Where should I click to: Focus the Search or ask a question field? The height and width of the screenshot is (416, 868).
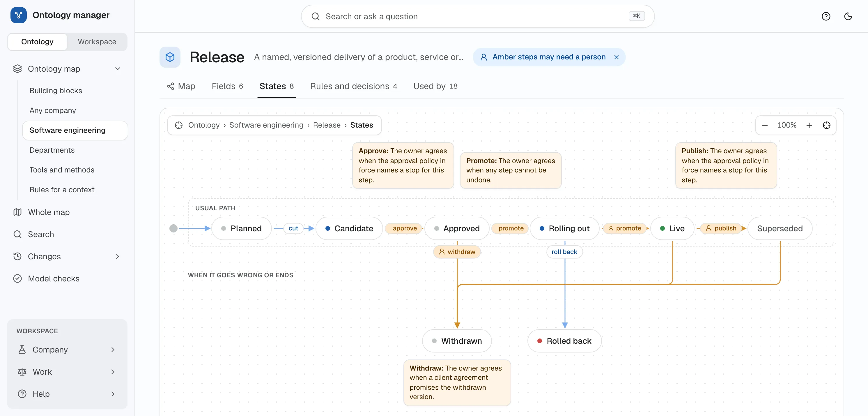click(477, 16)
